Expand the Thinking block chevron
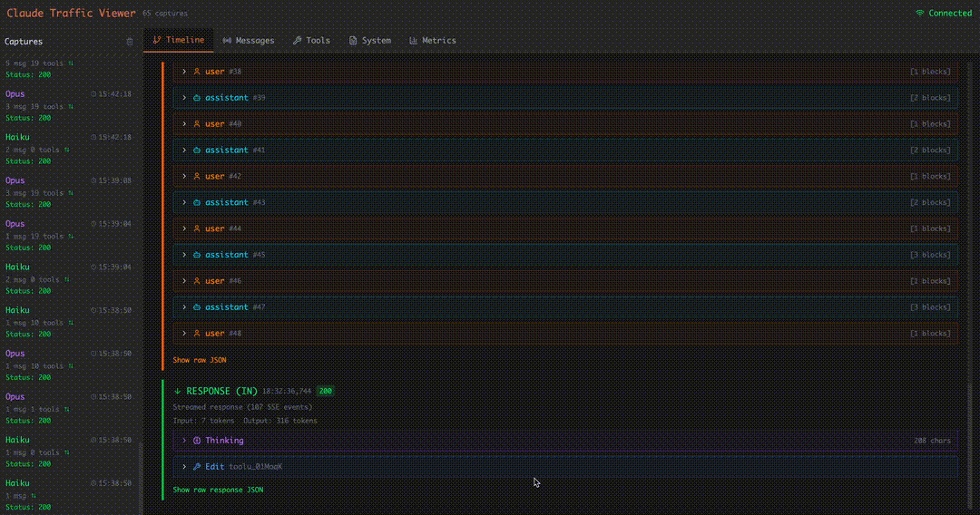The height and width of the screenshot is (515, 980). tap(184, 441)
